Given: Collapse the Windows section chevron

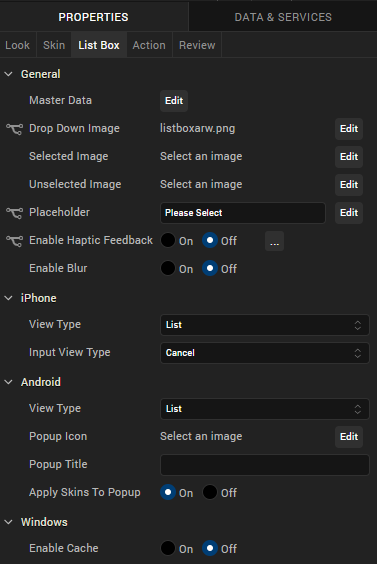Looking at the screenshot, I should 8,522.
